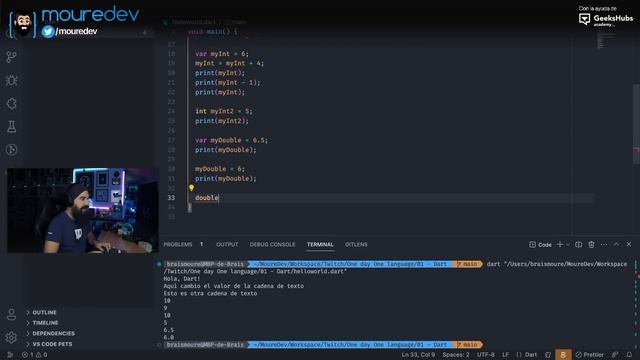This screenshot has height=360, width=640.
Task: Click the editor minimap
Action: tap(606, 41)
